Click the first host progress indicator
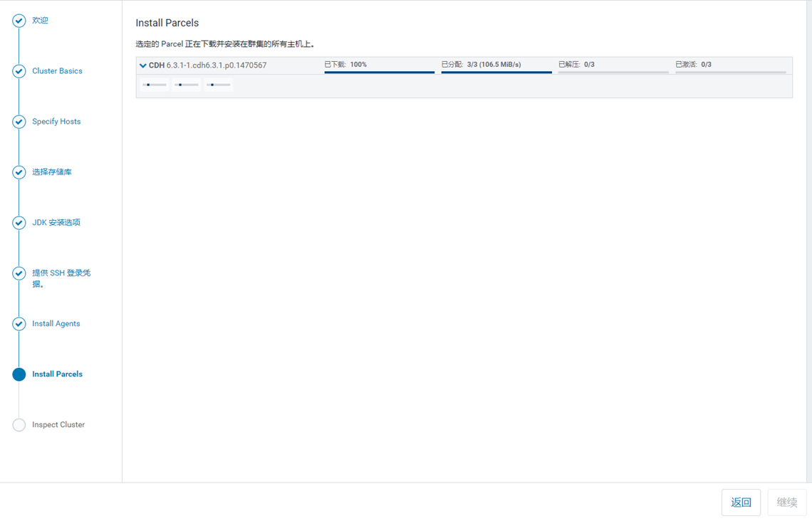Screen dimensions: 812x521 [x=155, y=85]
